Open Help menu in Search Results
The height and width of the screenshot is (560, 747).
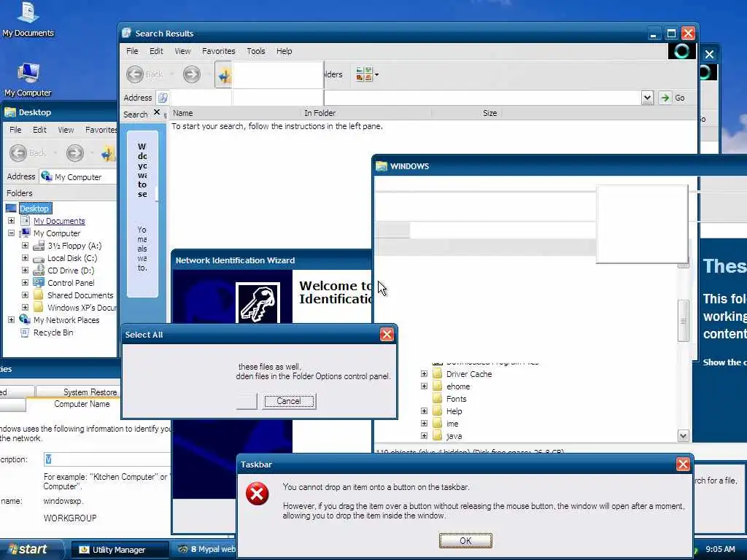(x=285, y=51)
